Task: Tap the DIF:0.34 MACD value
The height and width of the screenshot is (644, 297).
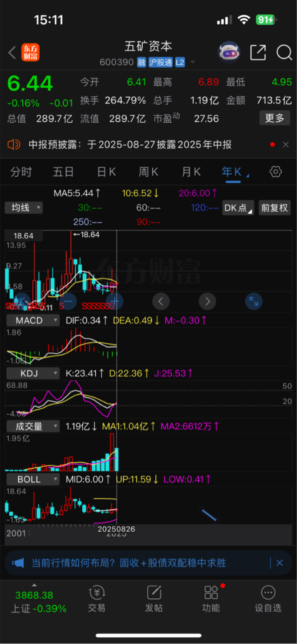Action: (86, 320)
